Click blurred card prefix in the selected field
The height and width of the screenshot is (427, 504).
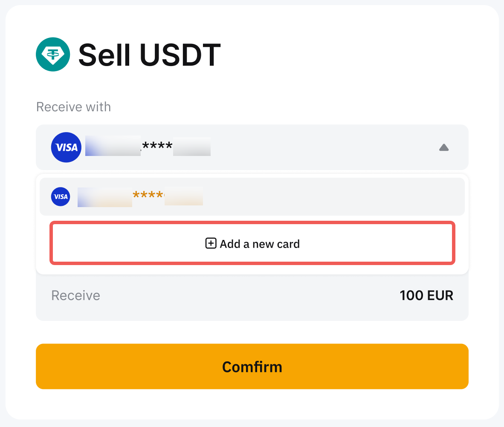pos(113,146)
